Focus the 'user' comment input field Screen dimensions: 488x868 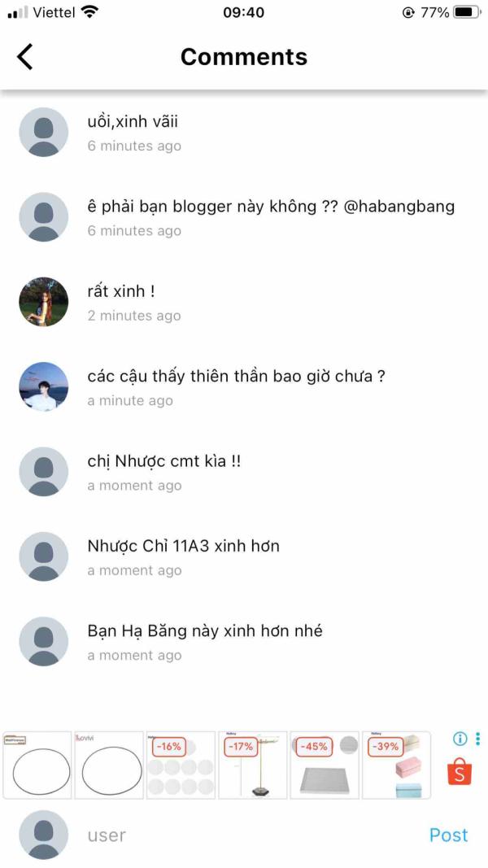[249, 835]
